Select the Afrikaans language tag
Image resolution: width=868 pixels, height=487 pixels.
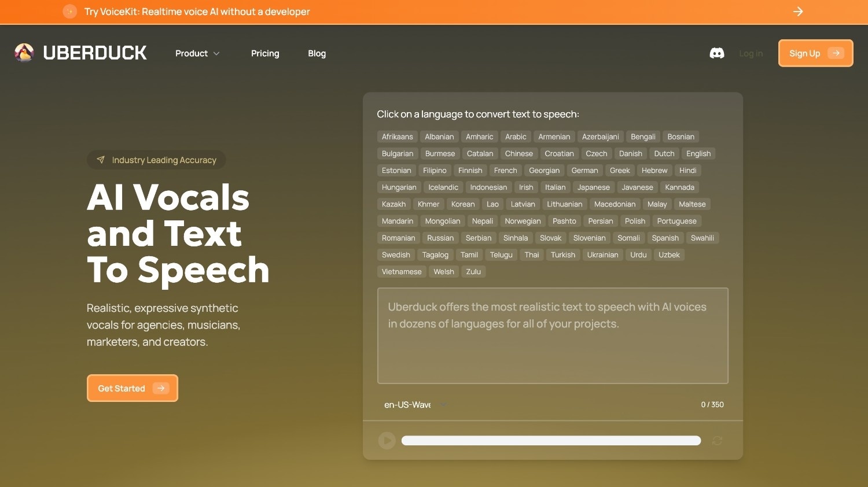point(398,137)
